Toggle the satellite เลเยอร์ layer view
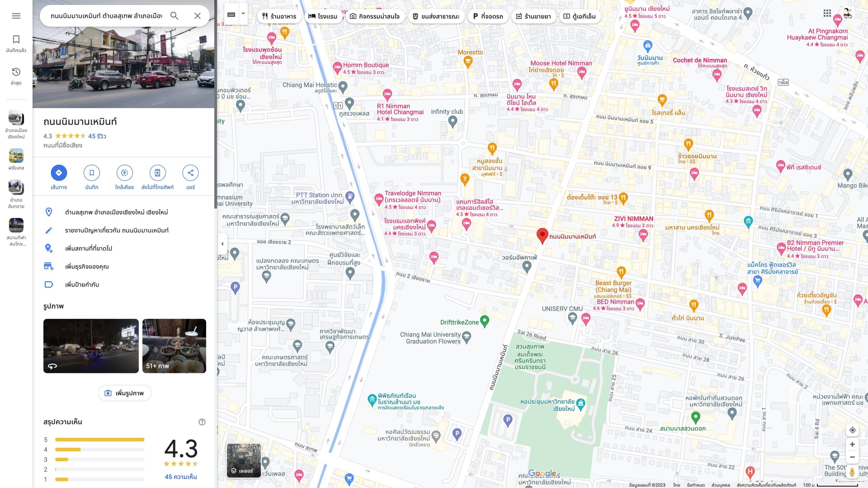This screenshot has width=868, height=488. click(x=244, y=460)
